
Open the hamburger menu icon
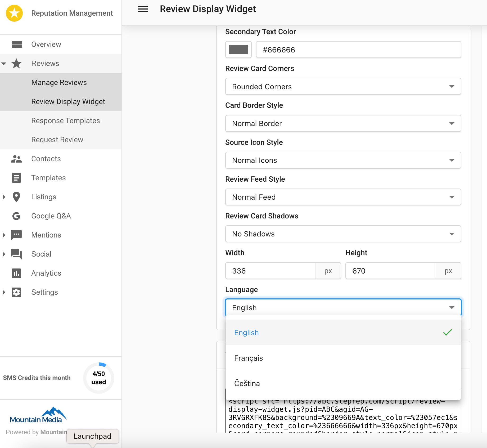point(143,9)
